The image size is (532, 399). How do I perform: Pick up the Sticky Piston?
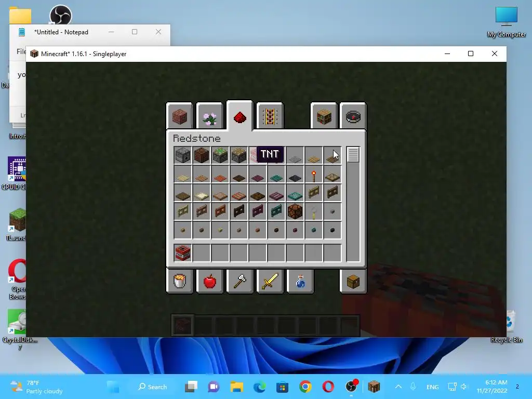[x=220, y=156]
